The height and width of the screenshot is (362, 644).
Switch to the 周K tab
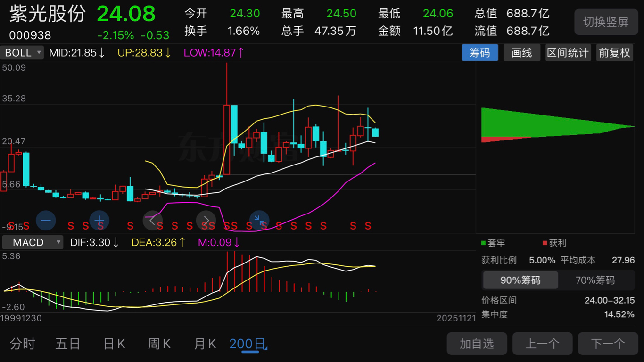(159, 344)
